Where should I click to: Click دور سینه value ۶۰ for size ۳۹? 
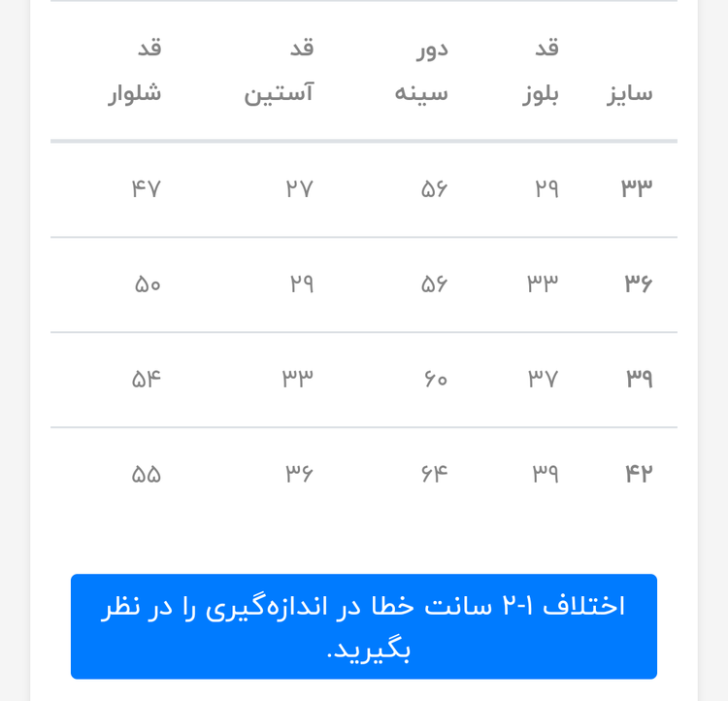click(x=436, y=378)
